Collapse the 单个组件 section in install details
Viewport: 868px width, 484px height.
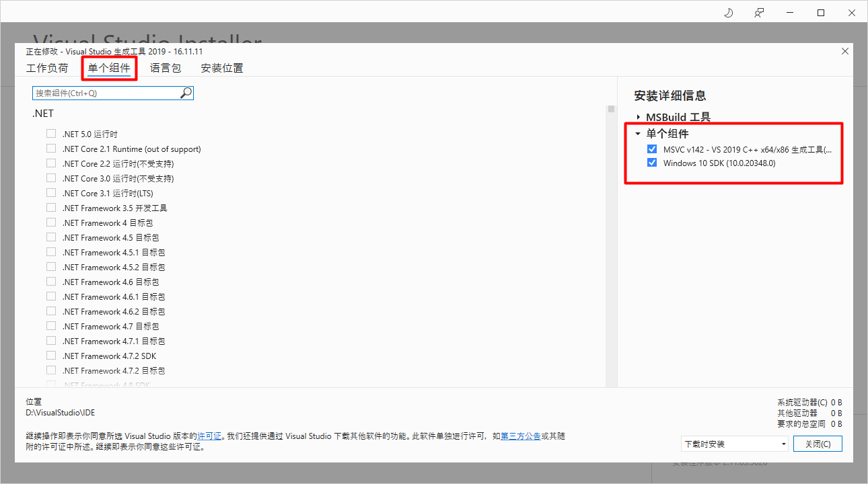[x=638, y=134]
